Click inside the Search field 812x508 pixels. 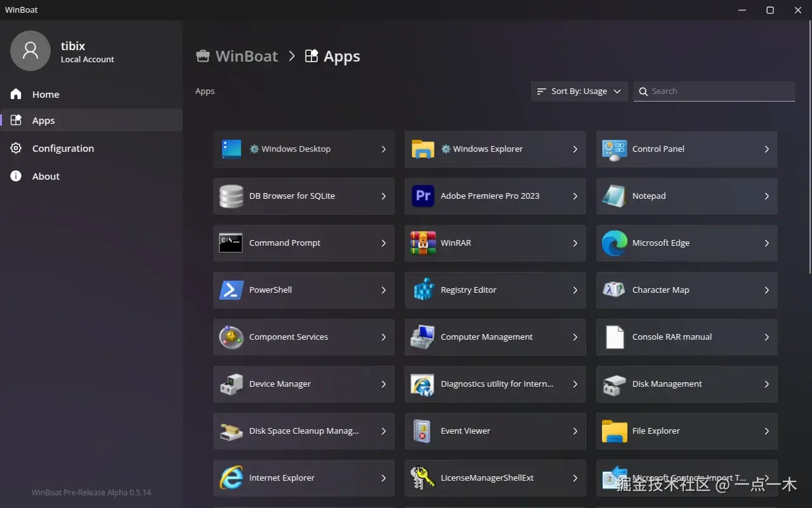[714, 91]
